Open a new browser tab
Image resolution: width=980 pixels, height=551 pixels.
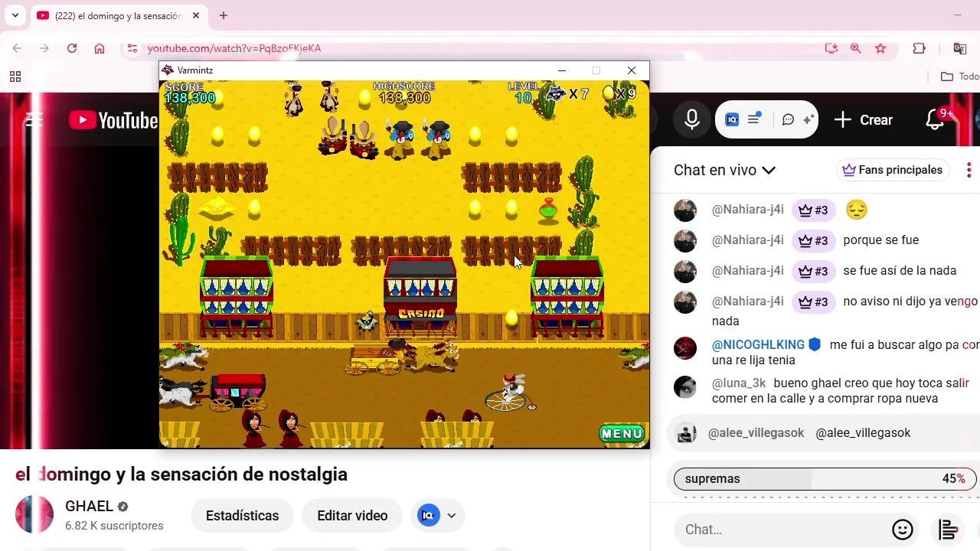pyautogui.click(x=224, y=15)
